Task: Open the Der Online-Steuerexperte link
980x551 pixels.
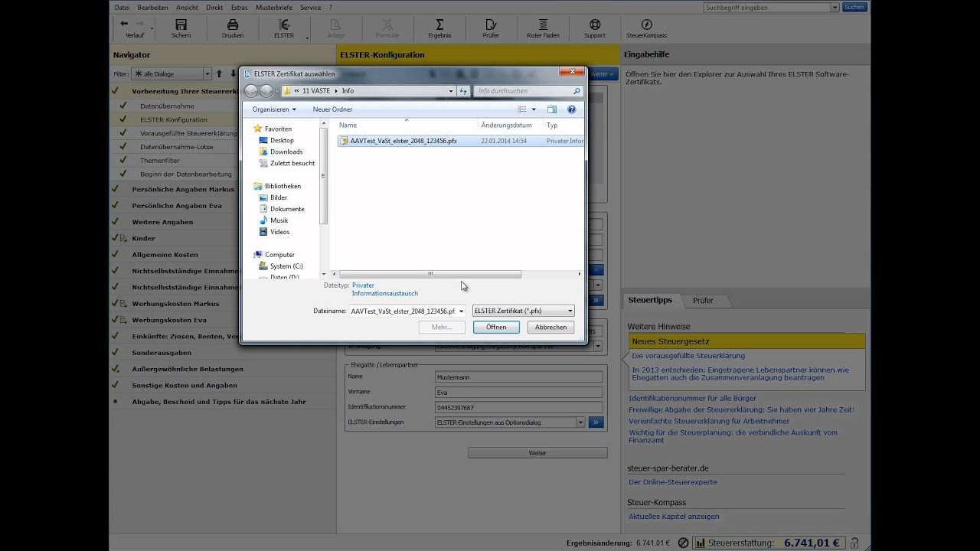Action: coord(672,482)
